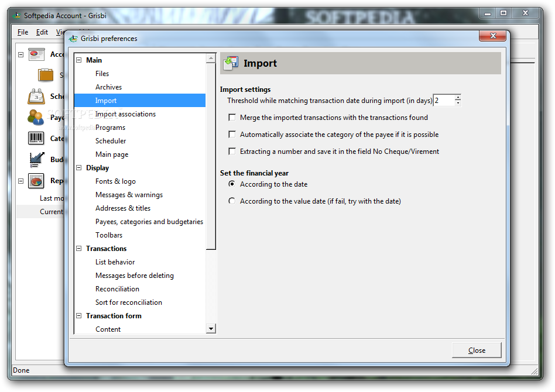Select According to the value date option
555x392 pixels.
tap(232, 201)
